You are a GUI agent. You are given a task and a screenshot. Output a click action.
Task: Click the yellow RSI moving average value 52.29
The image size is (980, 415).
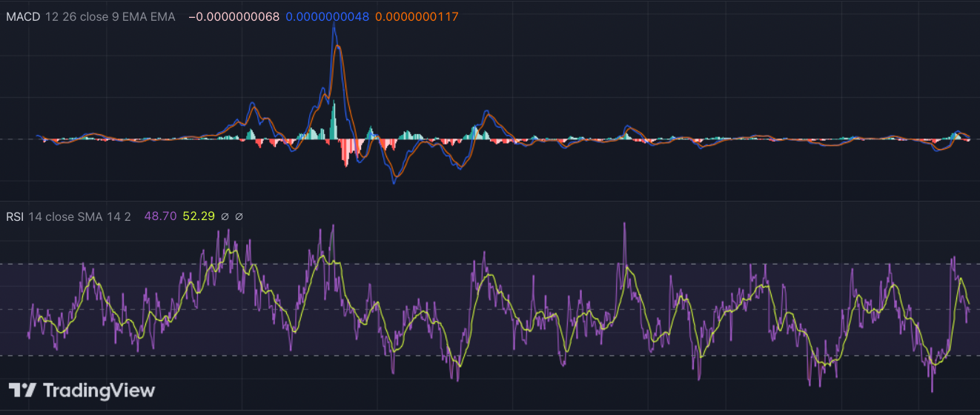pos(199,216)
